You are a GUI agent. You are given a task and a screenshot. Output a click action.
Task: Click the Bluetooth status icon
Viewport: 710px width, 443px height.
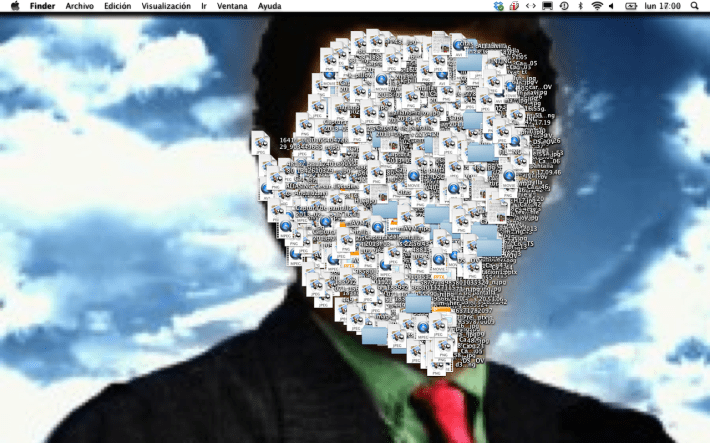click(580, 6)
